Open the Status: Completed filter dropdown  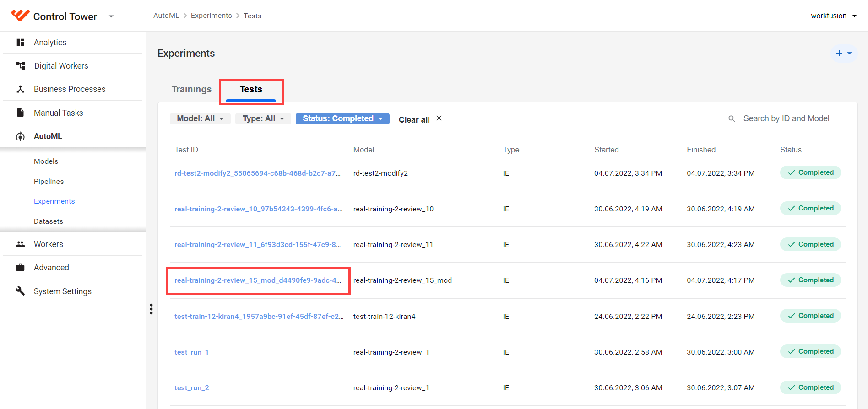342,118
